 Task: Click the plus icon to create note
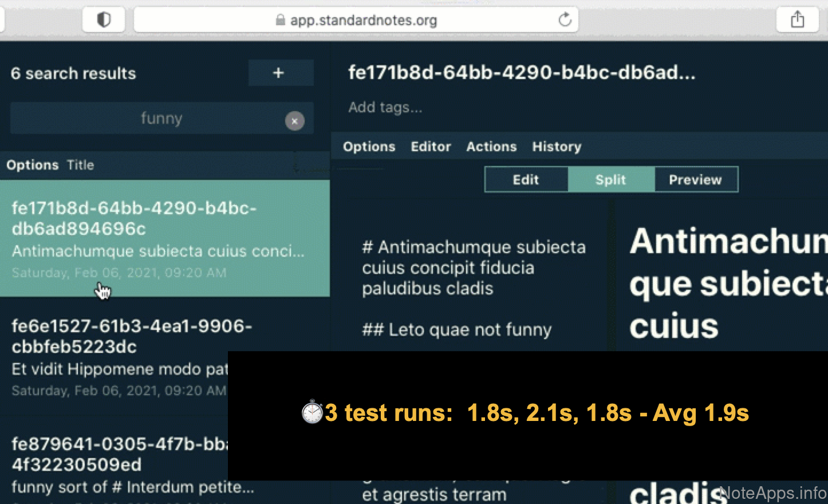(280, 73)
